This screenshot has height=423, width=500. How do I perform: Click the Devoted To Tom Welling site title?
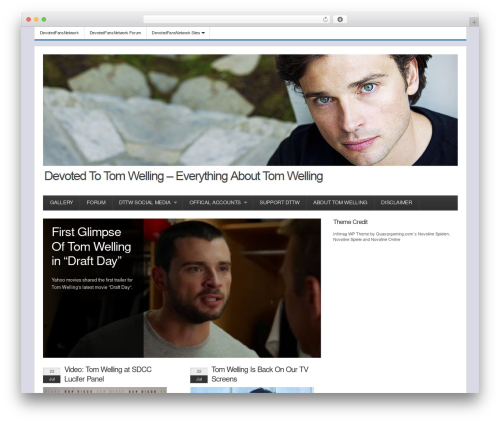point(184,176)
